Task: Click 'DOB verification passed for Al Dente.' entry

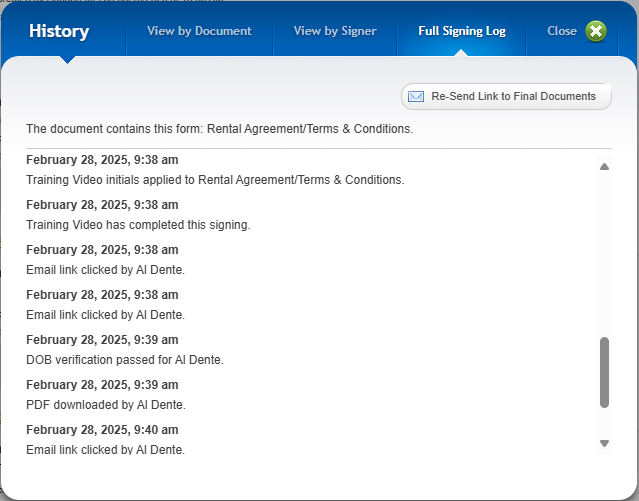Action: click(125, 360)
